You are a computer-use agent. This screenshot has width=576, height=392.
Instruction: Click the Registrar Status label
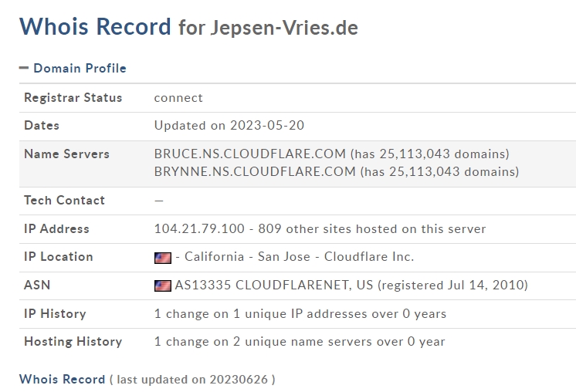(x=73, y=98)
